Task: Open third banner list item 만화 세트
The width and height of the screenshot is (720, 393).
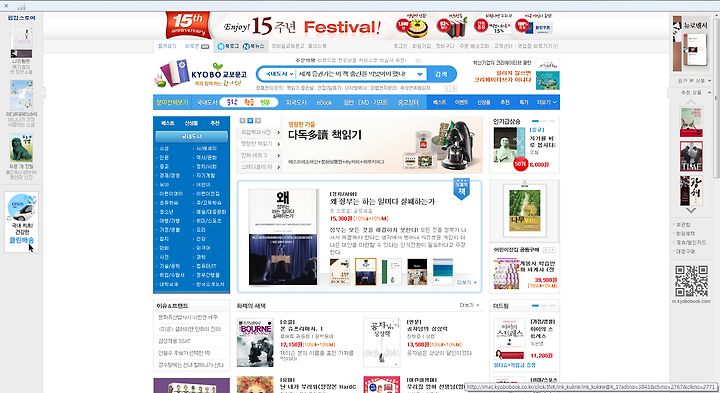Action: (x=260, y=155)
